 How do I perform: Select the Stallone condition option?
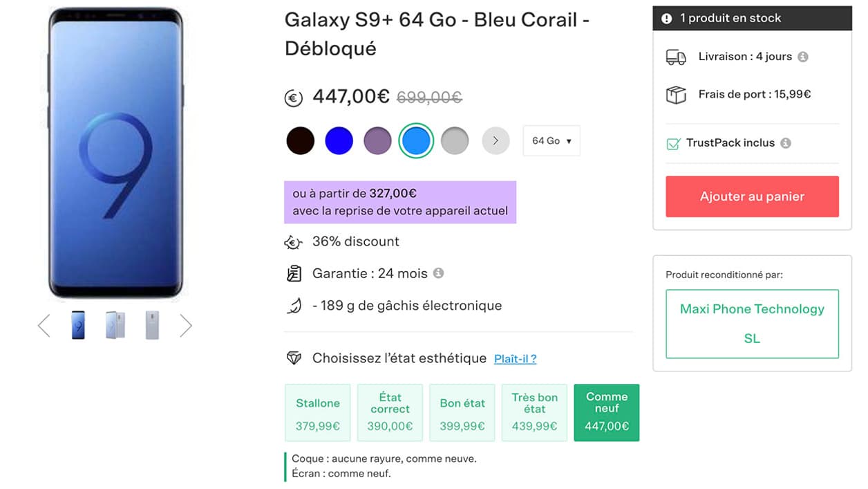click(318, 412)
